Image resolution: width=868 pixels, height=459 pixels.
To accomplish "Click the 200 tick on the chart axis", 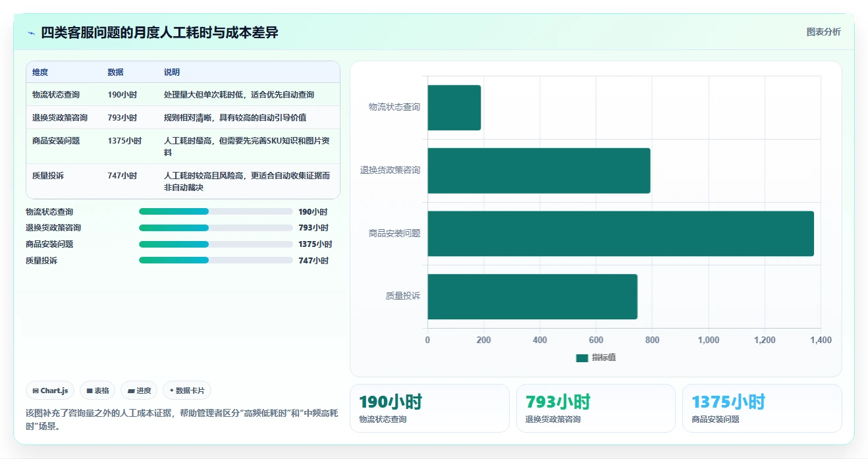I will (x=483, y=340).
